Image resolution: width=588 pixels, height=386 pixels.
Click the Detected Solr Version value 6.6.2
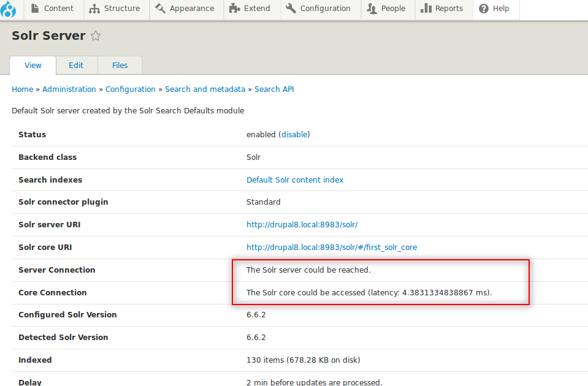pyautogui.click(x=256, y=337)
